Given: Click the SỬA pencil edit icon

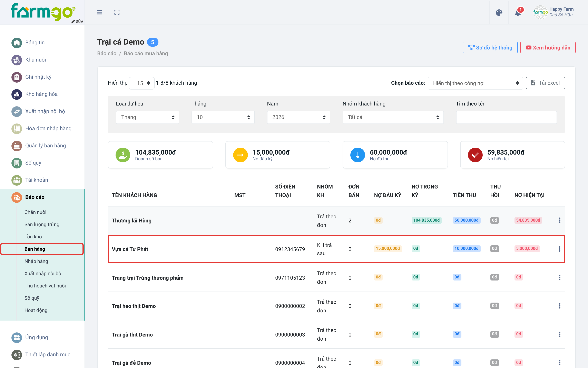Looking at the screenshot, I should pyautogui.click(x=77, y=22).
